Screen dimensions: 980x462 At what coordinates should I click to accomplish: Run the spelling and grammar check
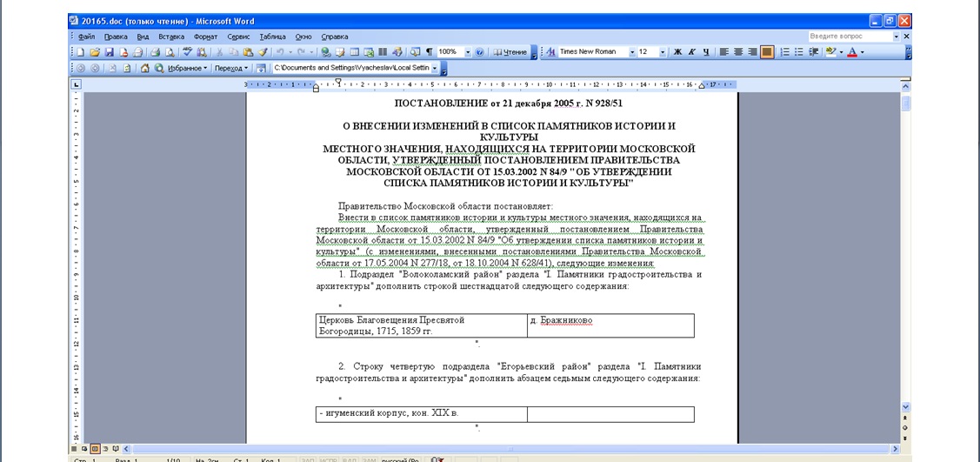[x=186, y=52]
